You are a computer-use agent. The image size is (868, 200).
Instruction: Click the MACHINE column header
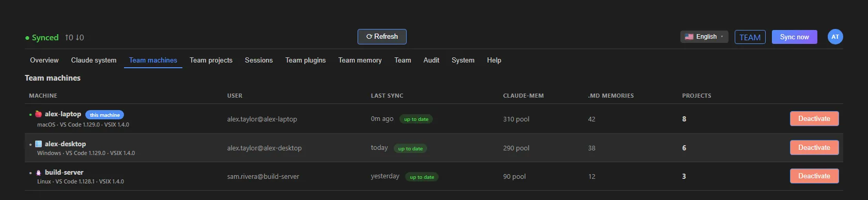[x=43, y=96]
